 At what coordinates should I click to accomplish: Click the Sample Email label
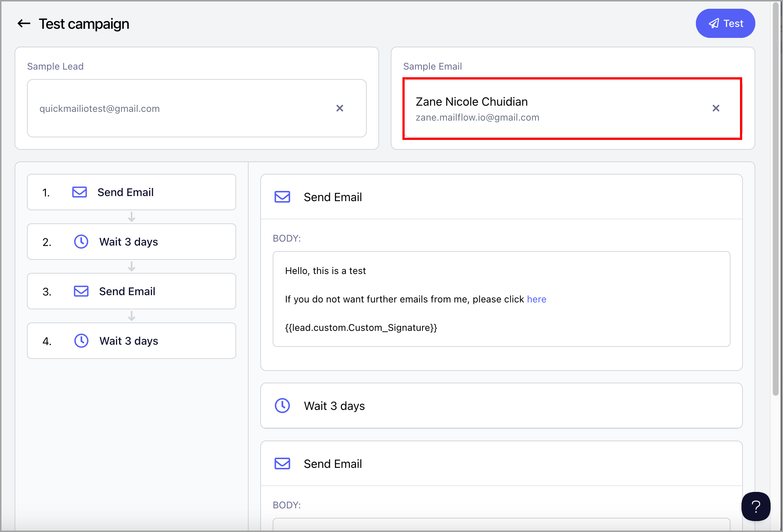(432, 66)
